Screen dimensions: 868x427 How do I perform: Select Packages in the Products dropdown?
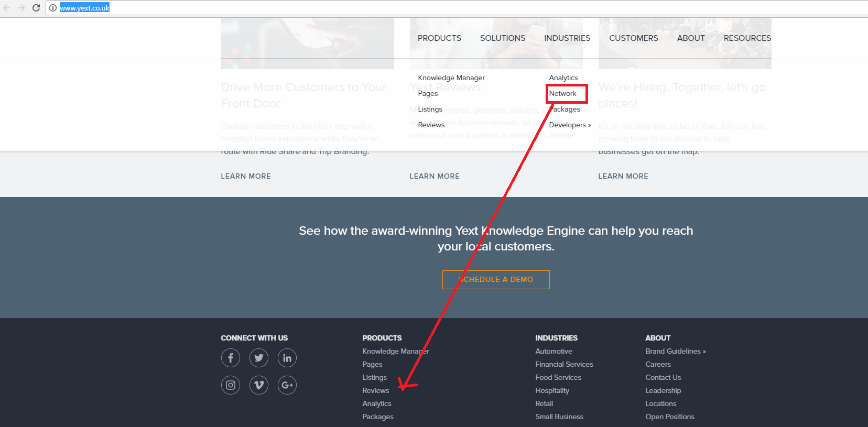[x=565, y=109]
